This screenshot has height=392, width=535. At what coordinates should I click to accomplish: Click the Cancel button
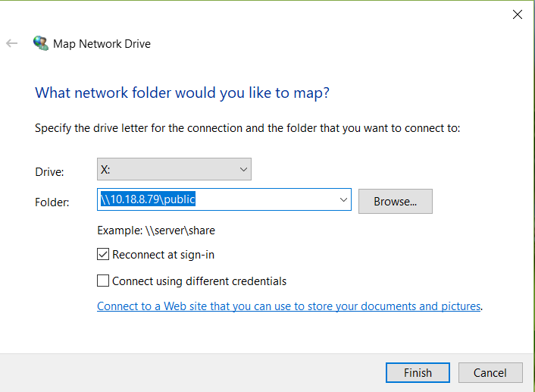490,372
